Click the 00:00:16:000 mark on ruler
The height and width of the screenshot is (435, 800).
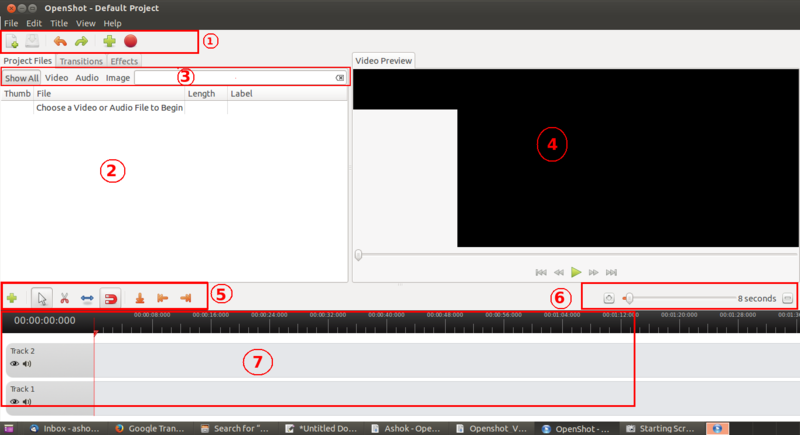(x=211, y=315)
